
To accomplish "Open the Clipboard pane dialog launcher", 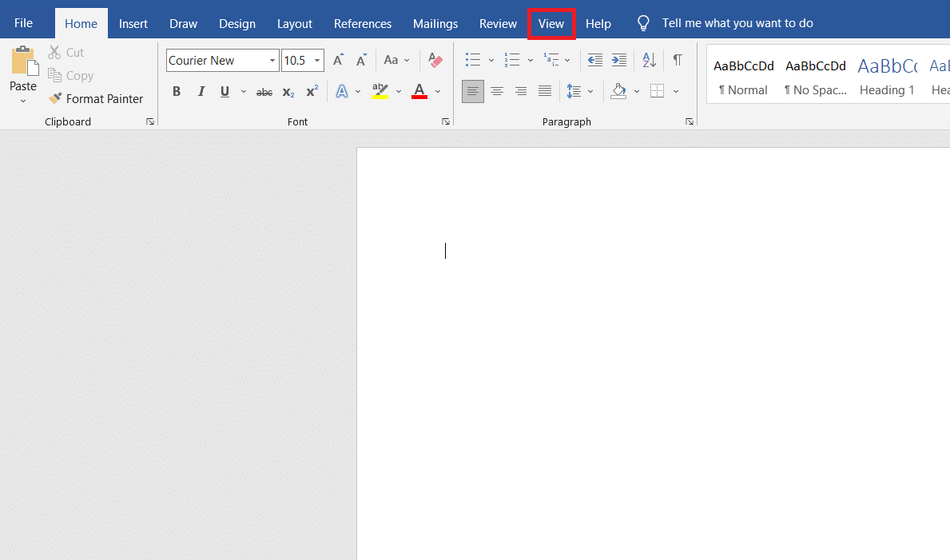I will pos(150,121).
